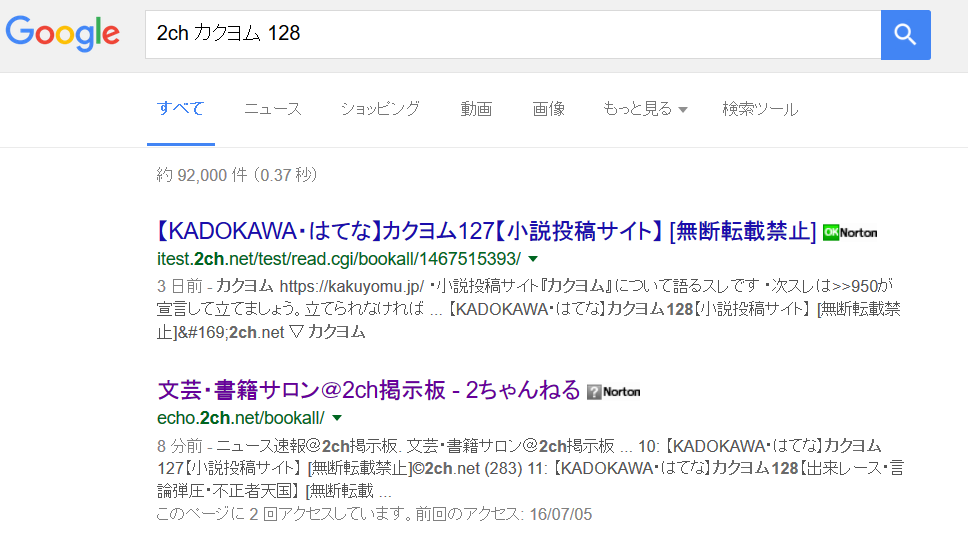Click the blue search magnifier button
Screen dimensions: 968x550
click(x=905, y=35)
